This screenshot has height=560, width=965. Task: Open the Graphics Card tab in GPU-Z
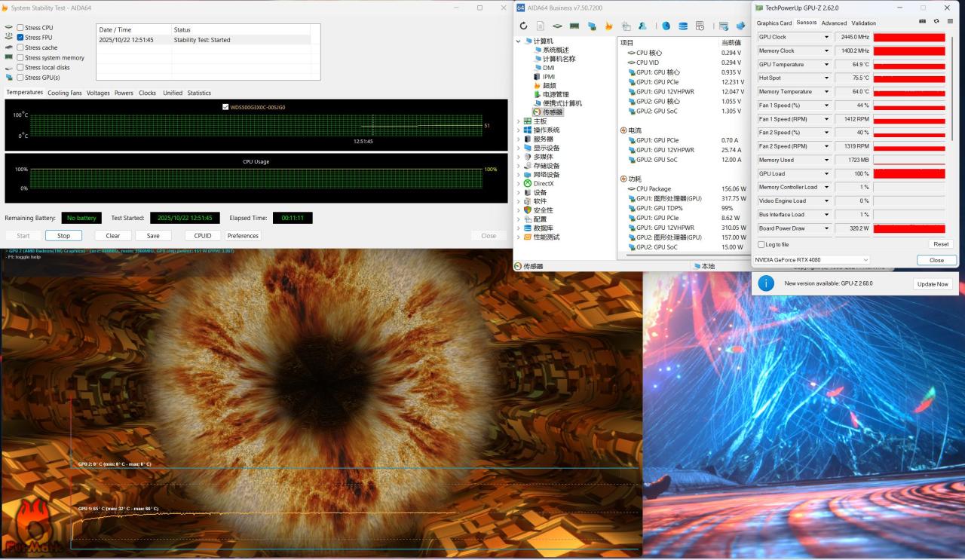pyautogui.click(x=774, y=23)
